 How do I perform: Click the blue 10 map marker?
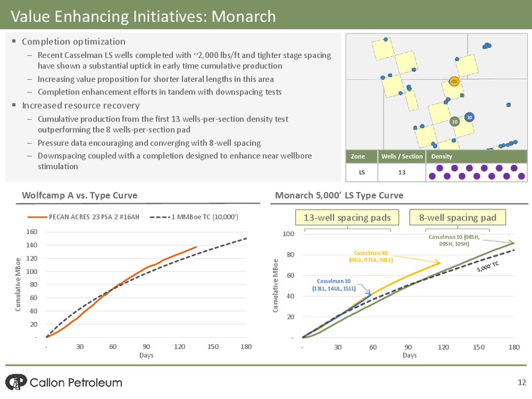469,118
